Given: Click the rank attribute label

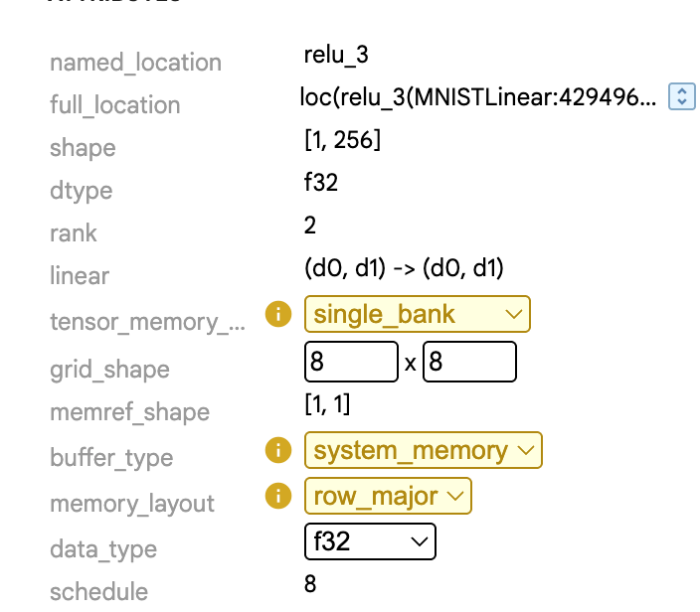Looking at the screenshot, I should [74, 233].
